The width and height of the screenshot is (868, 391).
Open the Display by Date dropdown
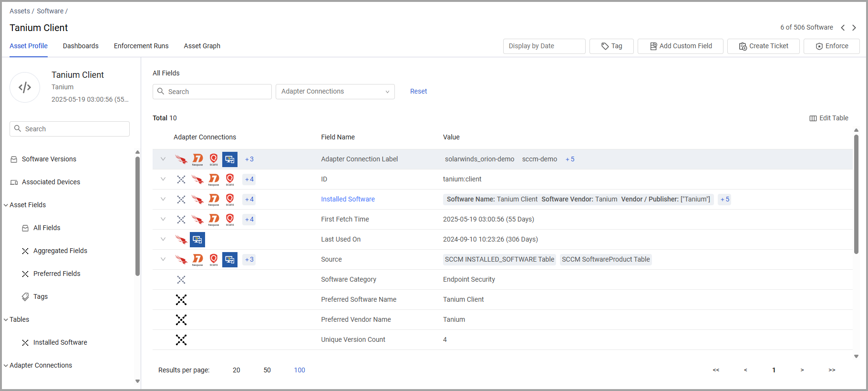(544, 46)
